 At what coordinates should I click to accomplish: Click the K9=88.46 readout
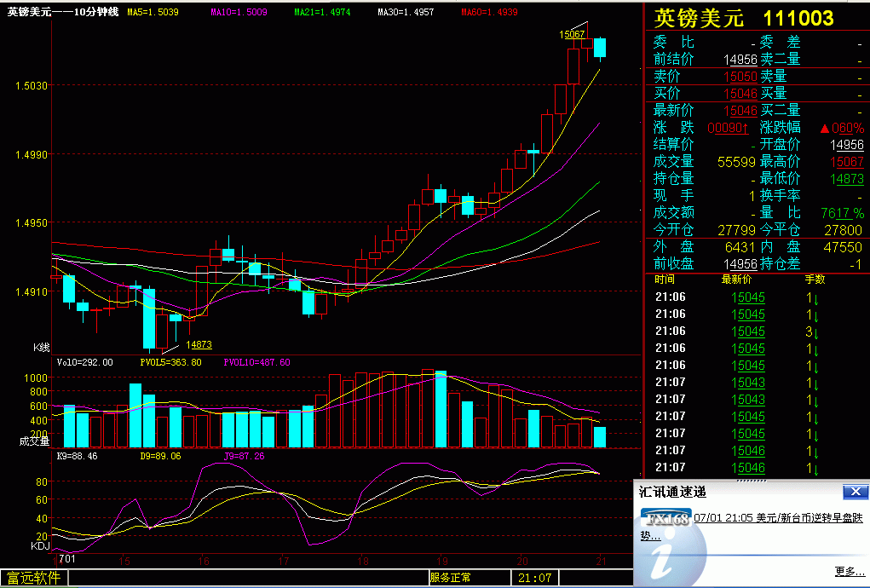(x=78, y=456)
